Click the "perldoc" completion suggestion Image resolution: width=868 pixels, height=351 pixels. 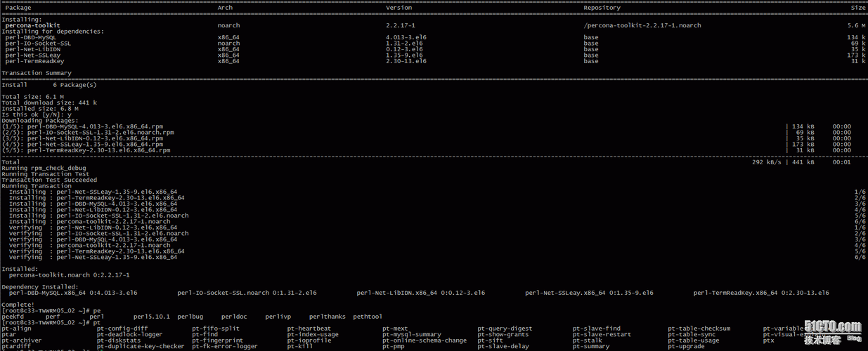(x=234, y=317)
